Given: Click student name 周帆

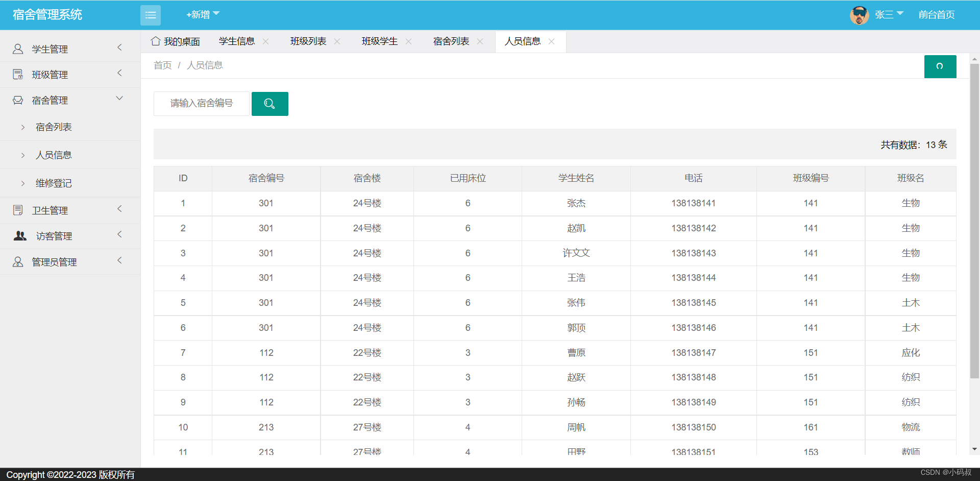Looking at the screenshot, I should 576,427.
